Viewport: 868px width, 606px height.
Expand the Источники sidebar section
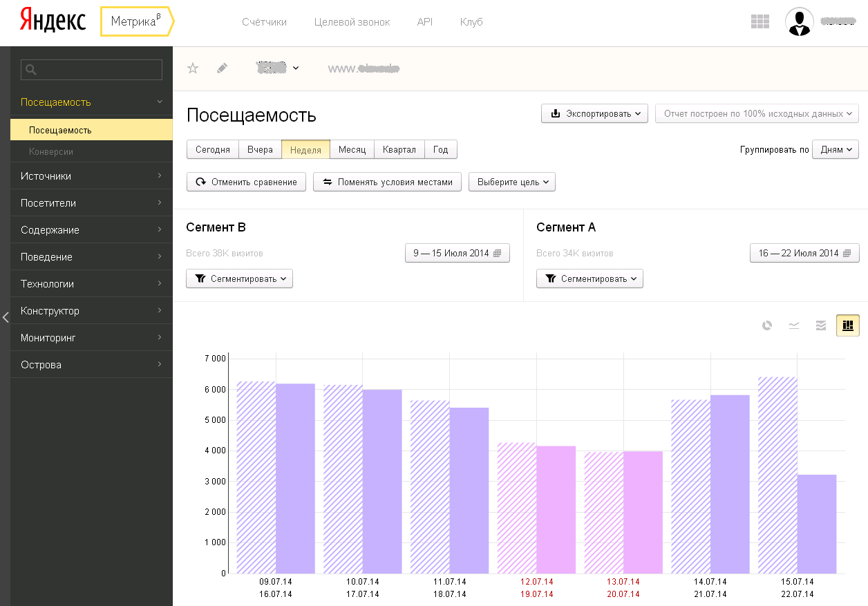91,176
